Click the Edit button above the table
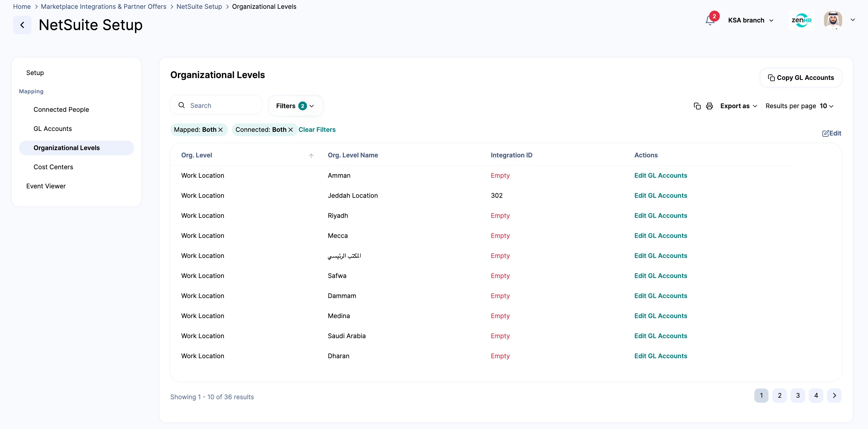 coord(831,133)
